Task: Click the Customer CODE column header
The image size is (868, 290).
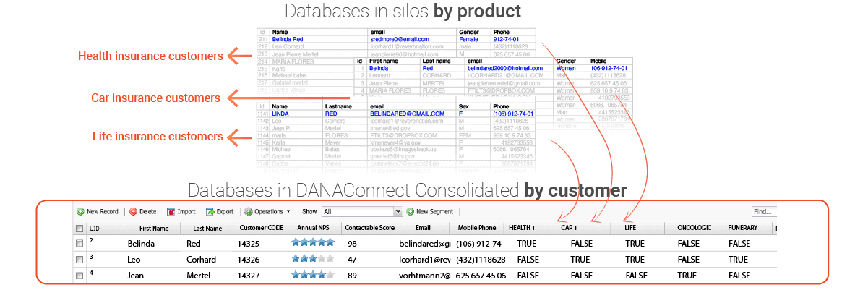Action: (262, 229)
